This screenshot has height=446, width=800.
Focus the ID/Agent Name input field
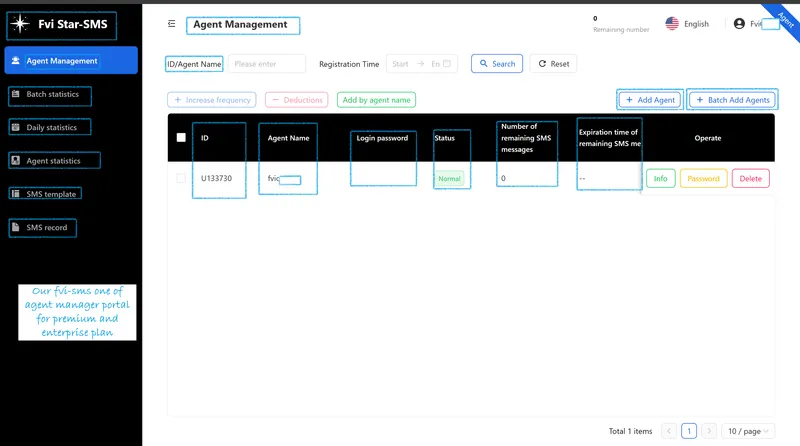click(267, 64)
